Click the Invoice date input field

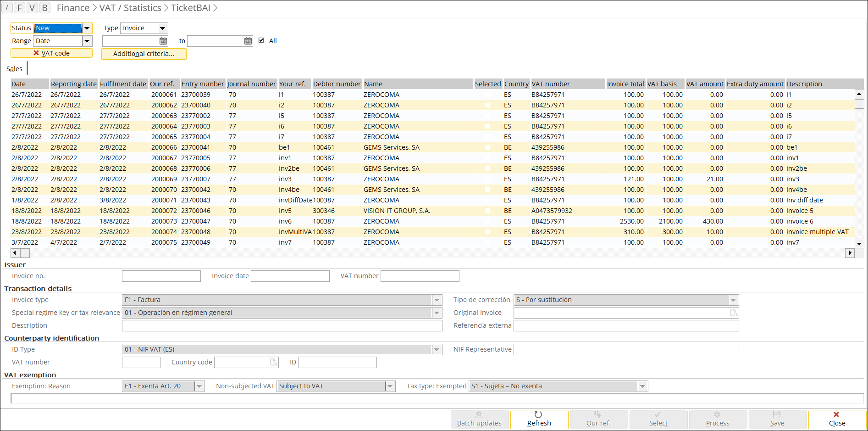coord(290,276)
